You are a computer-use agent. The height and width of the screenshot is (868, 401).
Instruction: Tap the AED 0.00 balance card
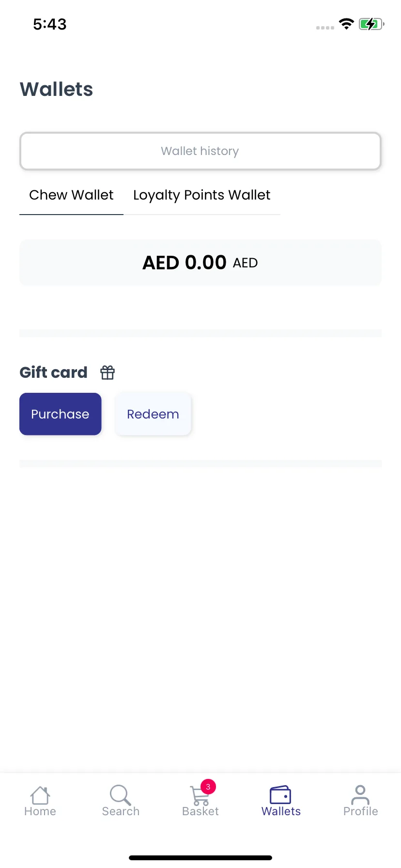tap(200, 263)
